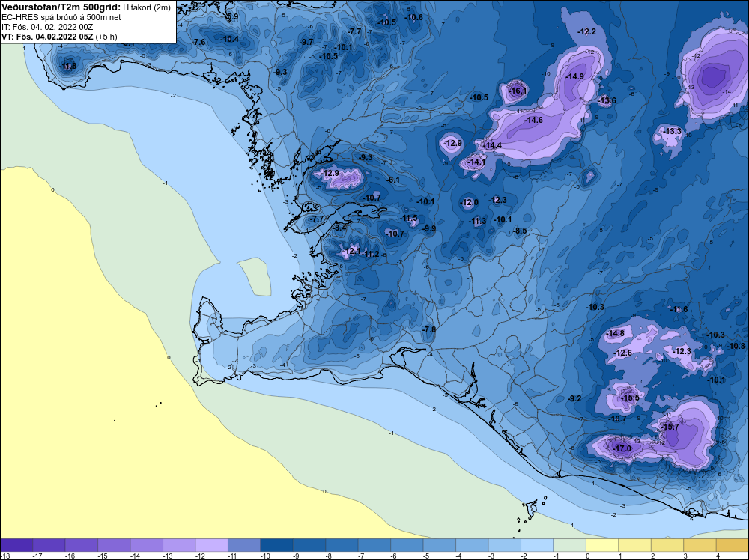Select the -9.2 temperature label
This screenshot has height=560, width=749.
tap(574, 398)
